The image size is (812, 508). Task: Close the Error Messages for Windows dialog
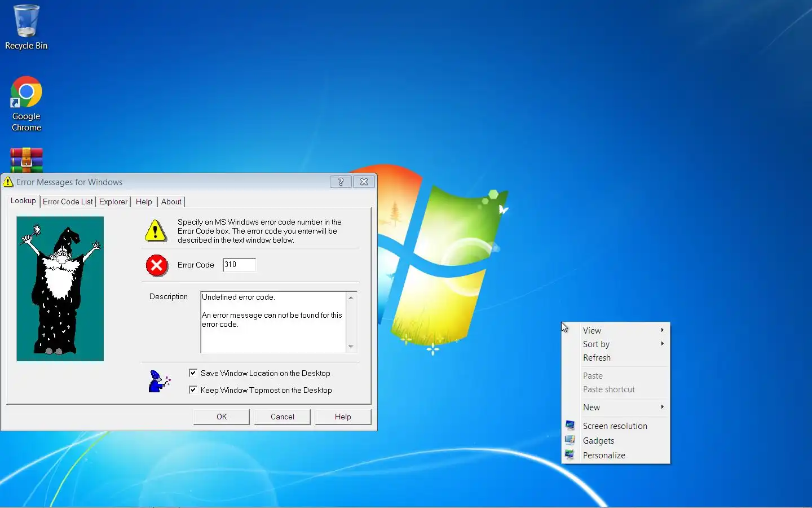(364, 182)
